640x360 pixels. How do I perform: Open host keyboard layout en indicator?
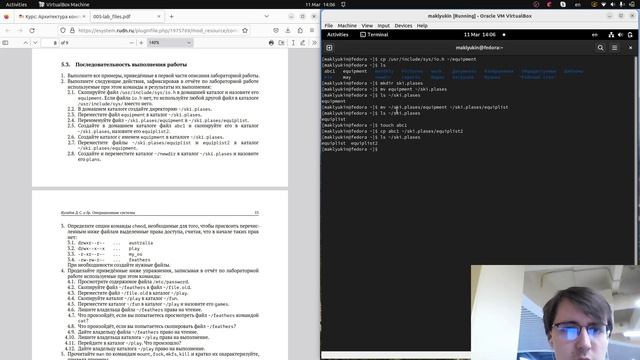click(578, 4)
